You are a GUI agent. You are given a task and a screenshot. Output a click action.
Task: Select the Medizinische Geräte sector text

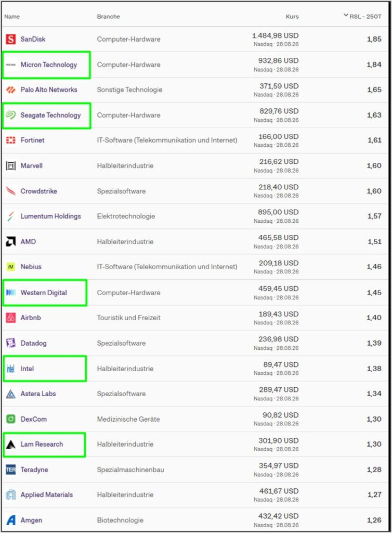point(128,419)
